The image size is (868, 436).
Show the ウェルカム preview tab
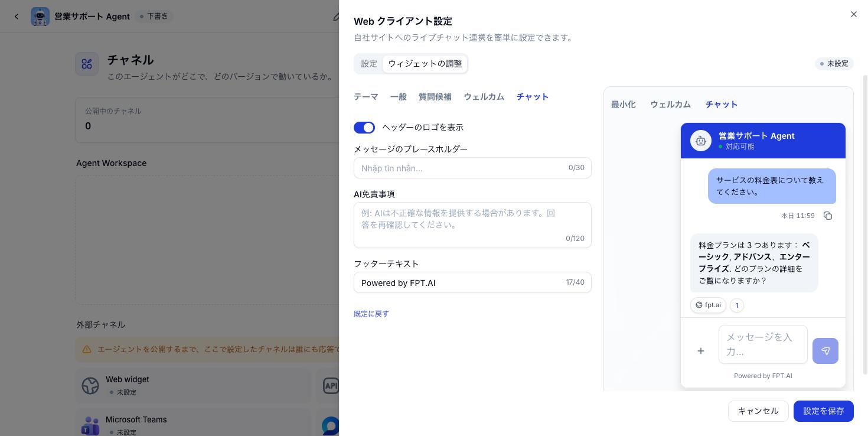[670, 104]
